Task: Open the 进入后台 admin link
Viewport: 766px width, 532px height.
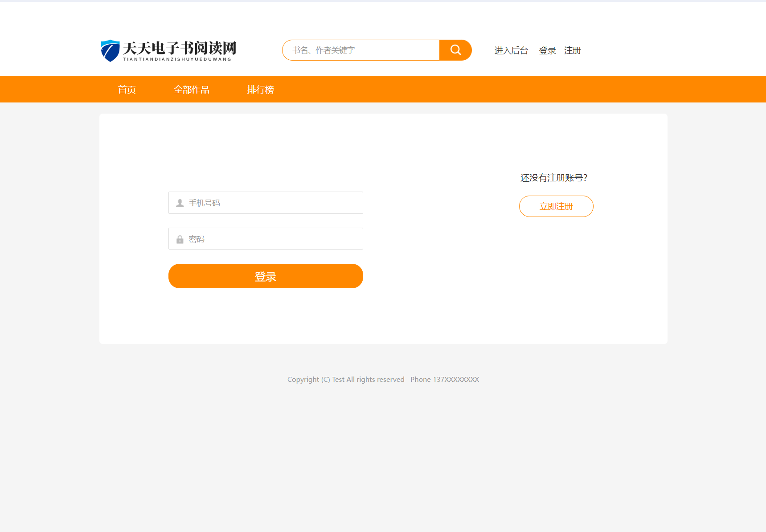Action: click(511, 50)
